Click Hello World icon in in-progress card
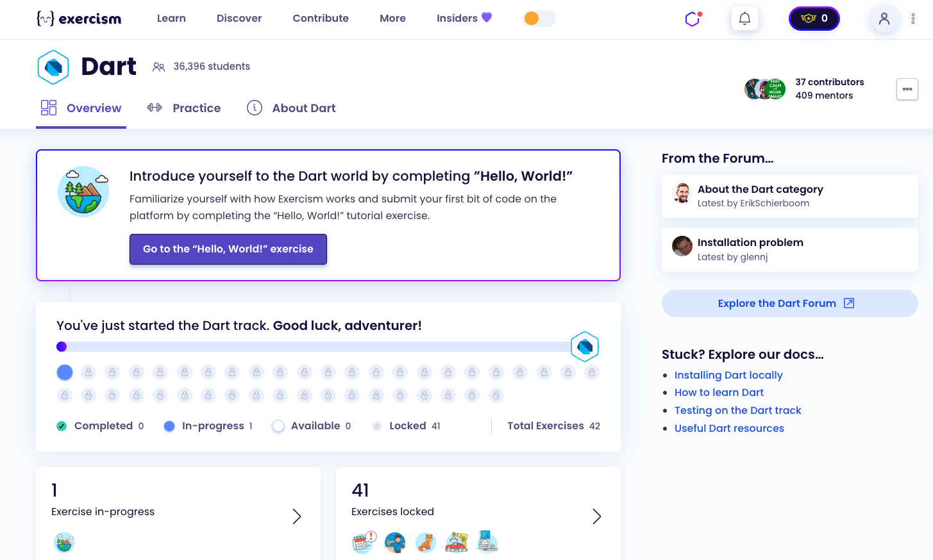Viewport: 933px width, 560px height. coord(64,543)
